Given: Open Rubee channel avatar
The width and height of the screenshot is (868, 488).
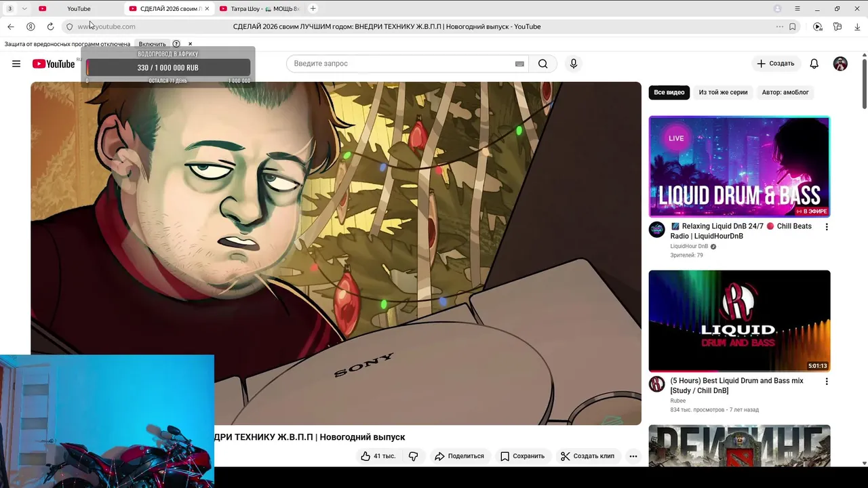Looking at the screenshot, I should (656, 384).
